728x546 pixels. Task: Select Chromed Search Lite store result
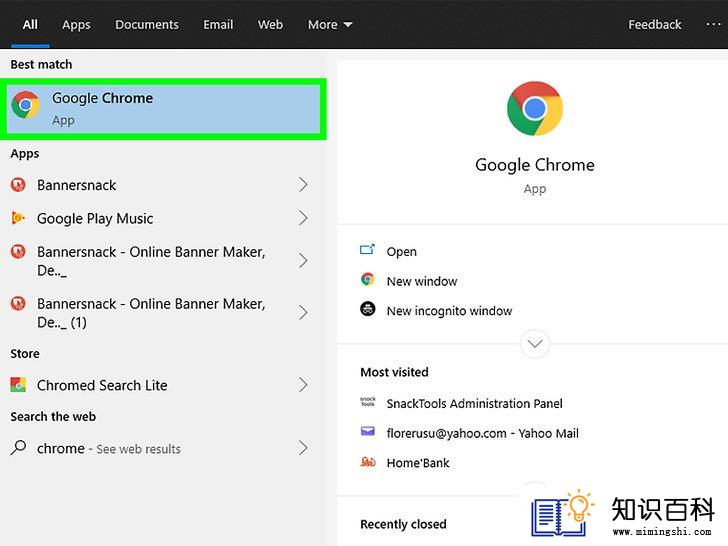tap(160, 384)
